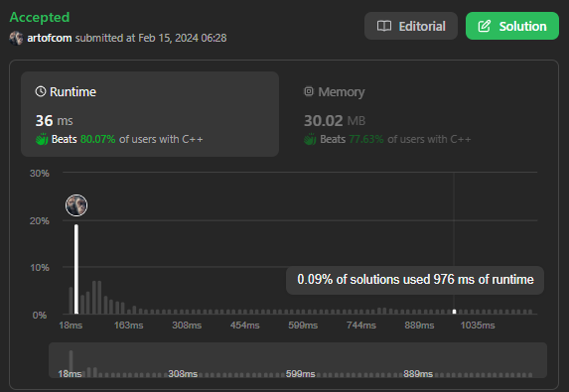Click the submitted at Feb 15, 2024 timestamp
This screenshot has width=569, height=392.
click(x=151, y=38)
